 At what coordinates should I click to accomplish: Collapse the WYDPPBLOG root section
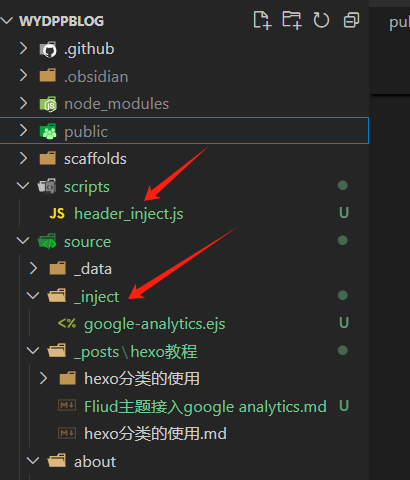coord(7,21)
